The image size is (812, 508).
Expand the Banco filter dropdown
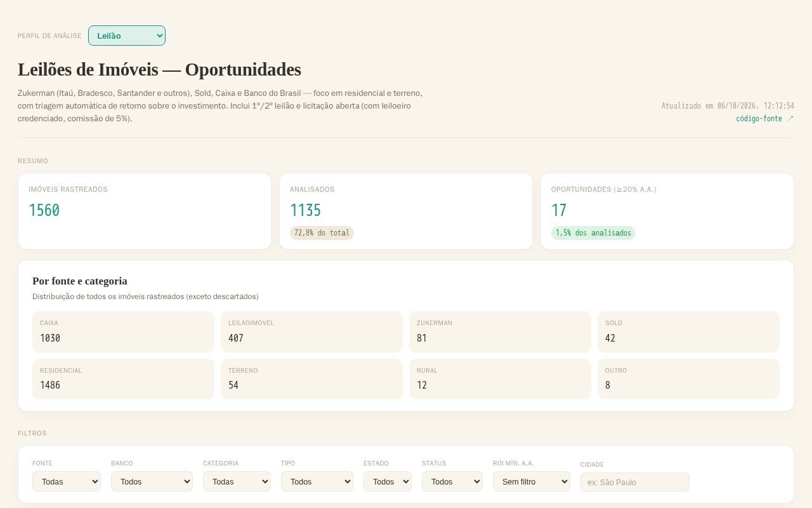[152, 481]
